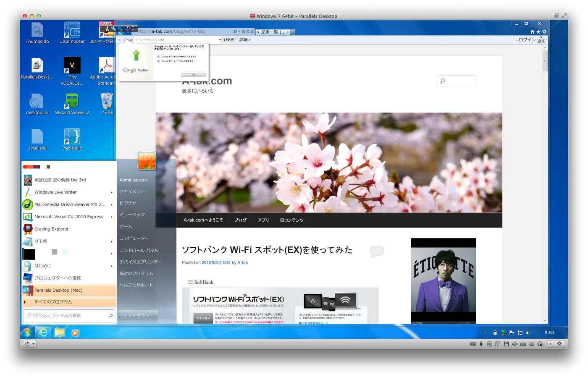Show hidden system tray icons arrow
Image resolution: width=588 pixels, height=377 pixels.
pyautogui.click(x=485, y=333)
